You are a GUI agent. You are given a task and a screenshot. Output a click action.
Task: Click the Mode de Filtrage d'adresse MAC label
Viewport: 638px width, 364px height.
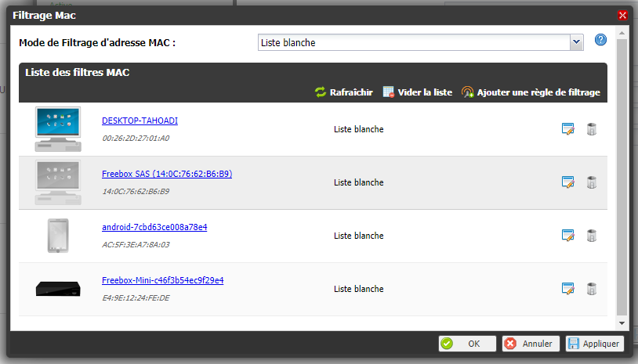pos(97,42)
